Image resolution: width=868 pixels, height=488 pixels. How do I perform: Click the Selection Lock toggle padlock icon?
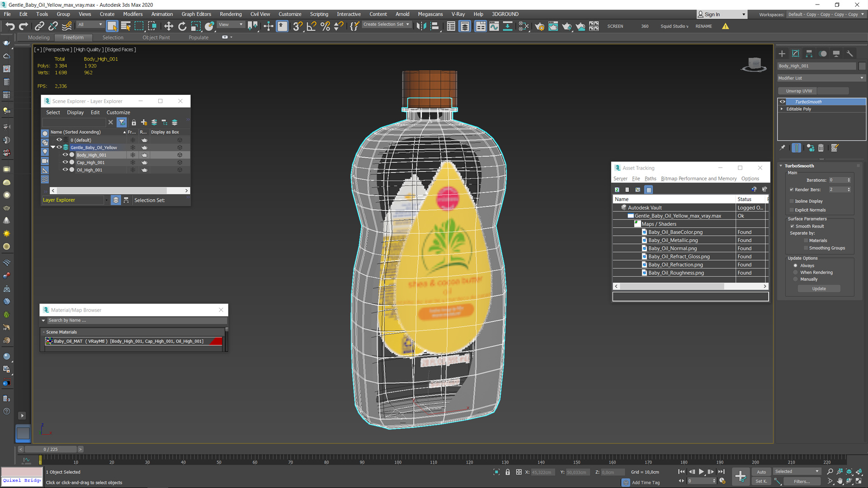pos(508,472)
